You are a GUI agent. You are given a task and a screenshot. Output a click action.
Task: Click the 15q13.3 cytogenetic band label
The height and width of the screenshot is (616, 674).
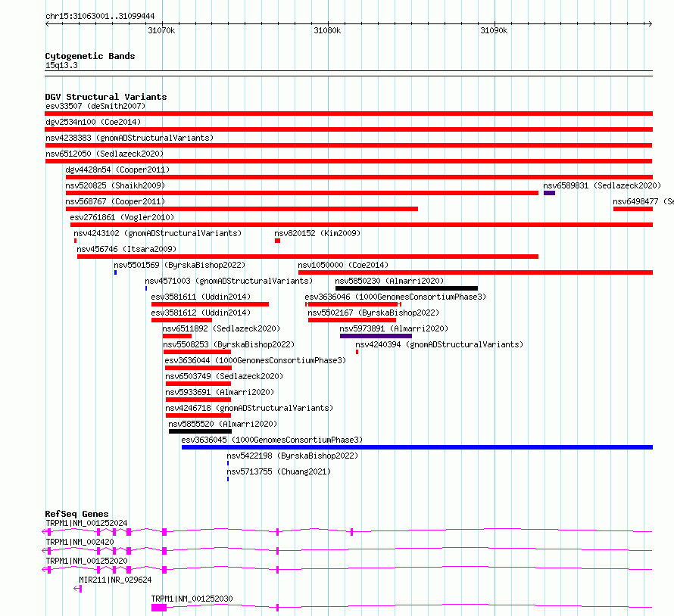[x=61, y=65]
